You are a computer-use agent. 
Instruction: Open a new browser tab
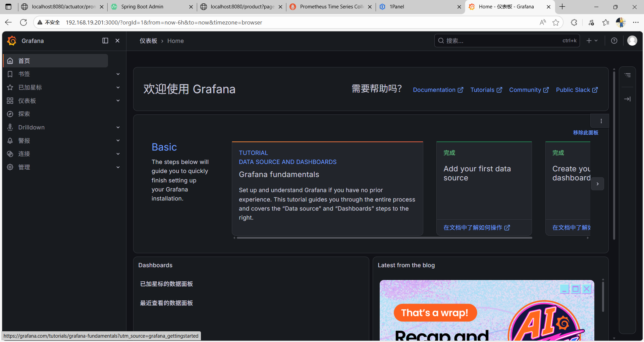562,7
